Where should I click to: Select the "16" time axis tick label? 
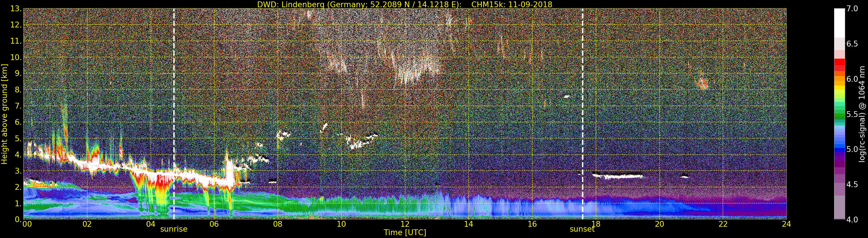tap(532, 224)
